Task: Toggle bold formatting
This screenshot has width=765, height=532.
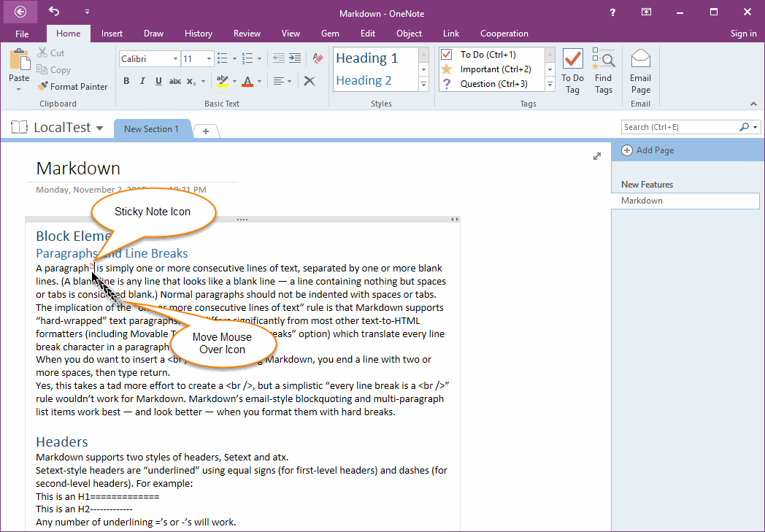Action: (x=126, y=81)
